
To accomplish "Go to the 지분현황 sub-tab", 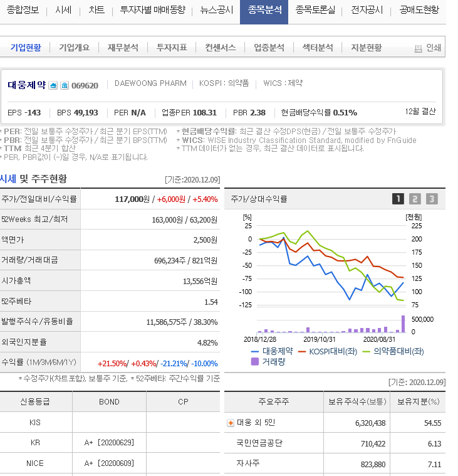I will pyautogui.click(x=367, y=48).
